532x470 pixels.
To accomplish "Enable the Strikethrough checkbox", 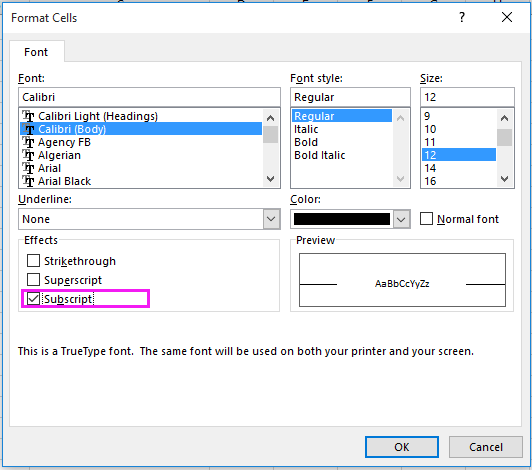I will click(33, 261).
